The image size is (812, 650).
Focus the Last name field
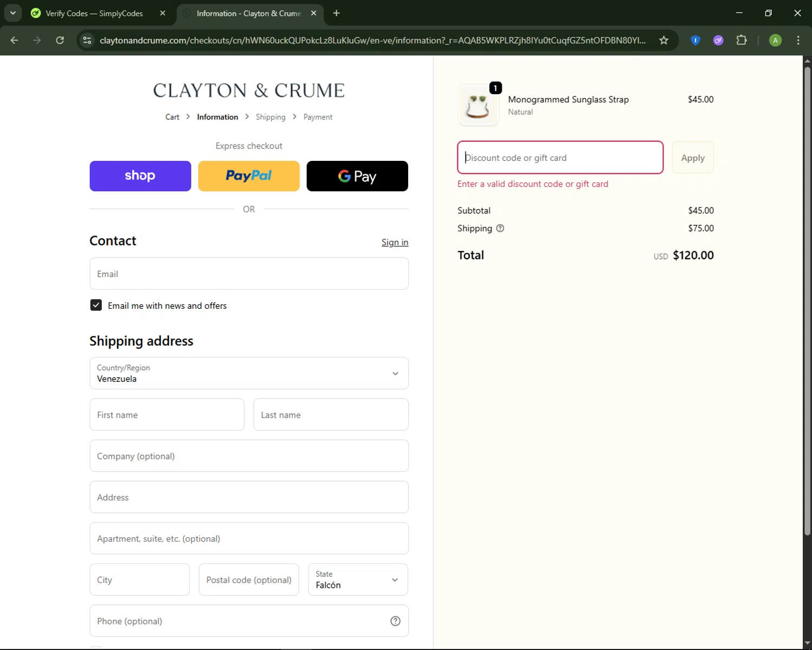pos(331,414)
